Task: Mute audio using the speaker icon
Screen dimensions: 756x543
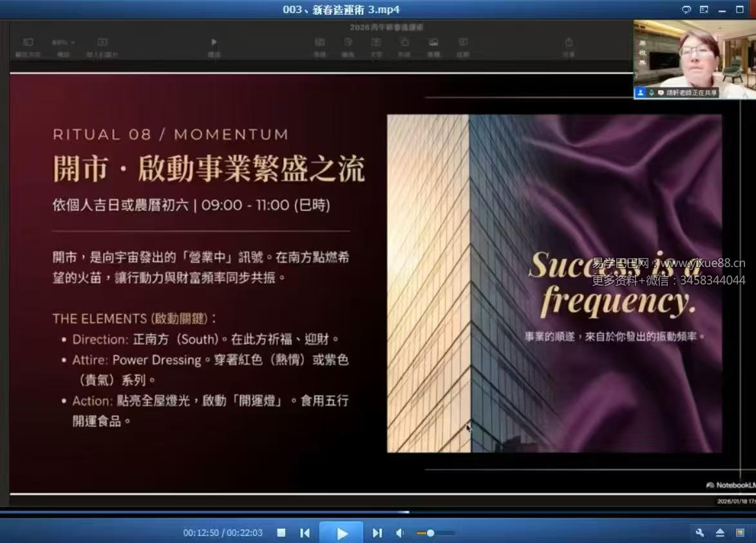Action: tap(400, 533)
